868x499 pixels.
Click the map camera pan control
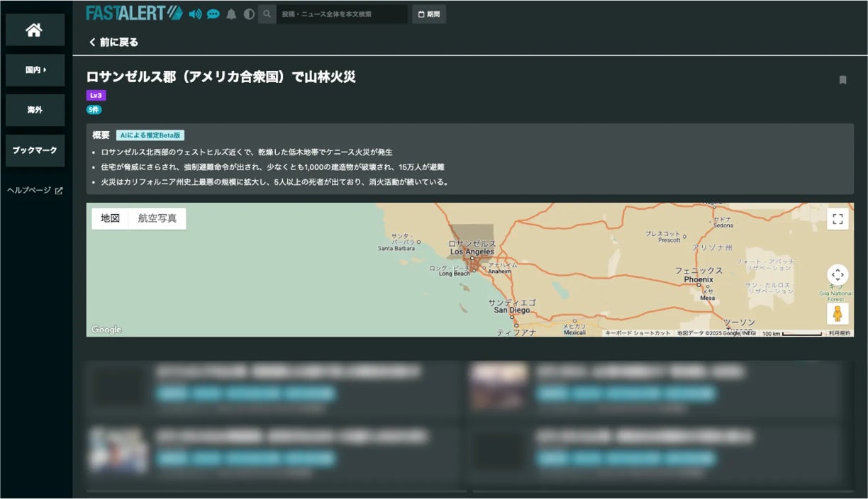point(838,275)
